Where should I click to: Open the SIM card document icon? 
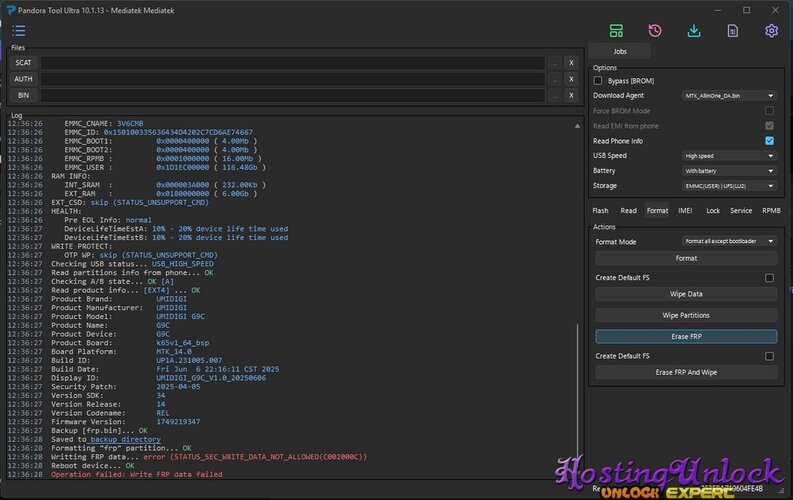pyautogui.click(x=732, y=31)
